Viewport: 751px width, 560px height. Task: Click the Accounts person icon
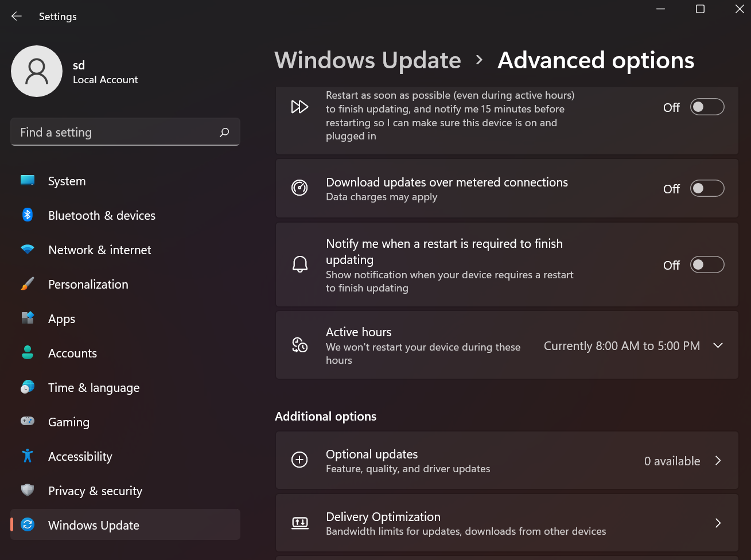(x=28, y=353)
